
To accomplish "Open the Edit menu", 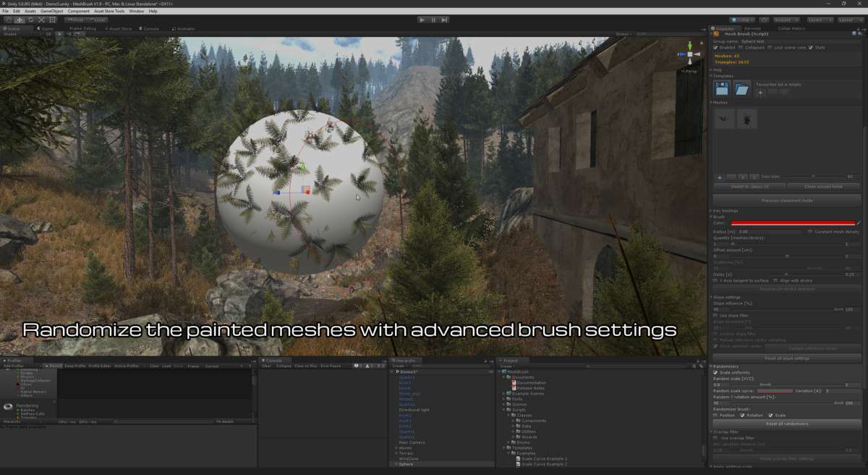I will coord(17,11).
